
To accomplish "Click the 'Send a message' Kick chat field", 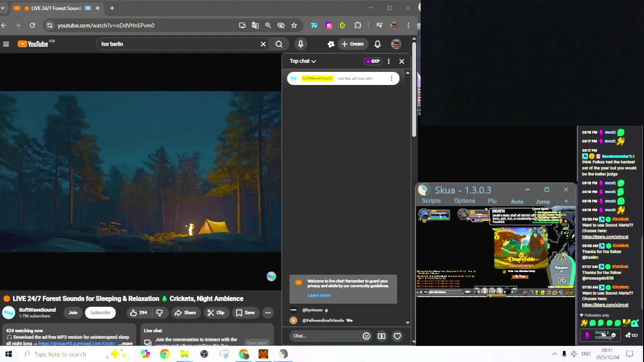I will 601,335.
